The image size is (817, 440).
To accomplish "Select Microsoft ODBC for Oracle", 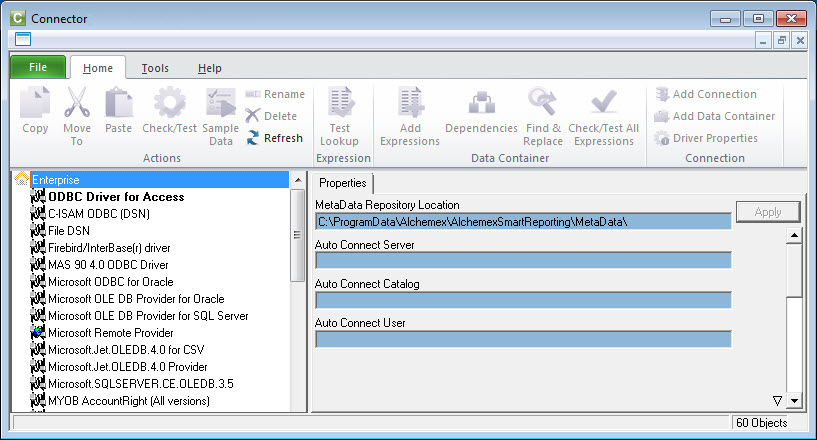I will pos(111,282).
